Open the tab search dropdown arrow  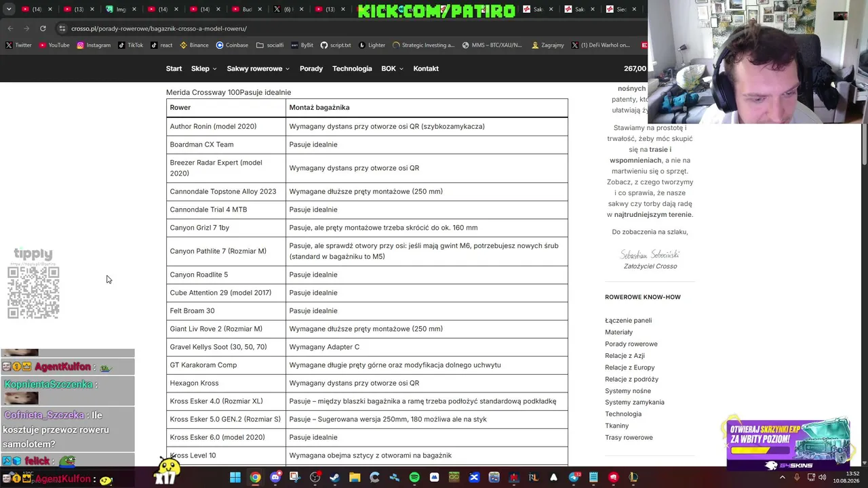click(x=7, y=9)
